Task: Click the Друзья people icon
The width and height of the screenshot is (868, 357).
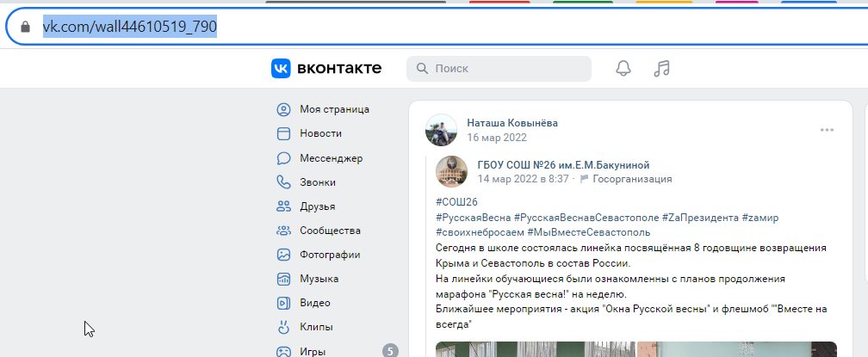Action: coord(283,206)
